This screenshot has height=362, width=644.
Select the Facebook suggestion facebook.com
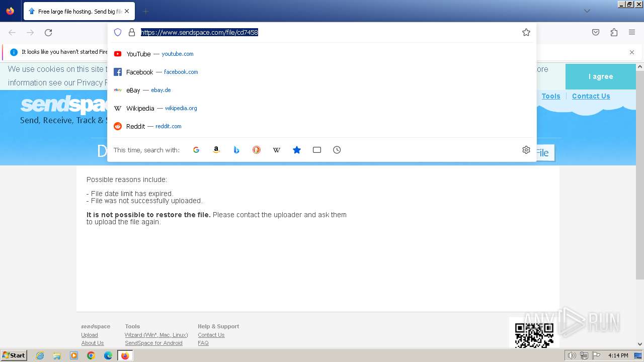tap(322, 72)
